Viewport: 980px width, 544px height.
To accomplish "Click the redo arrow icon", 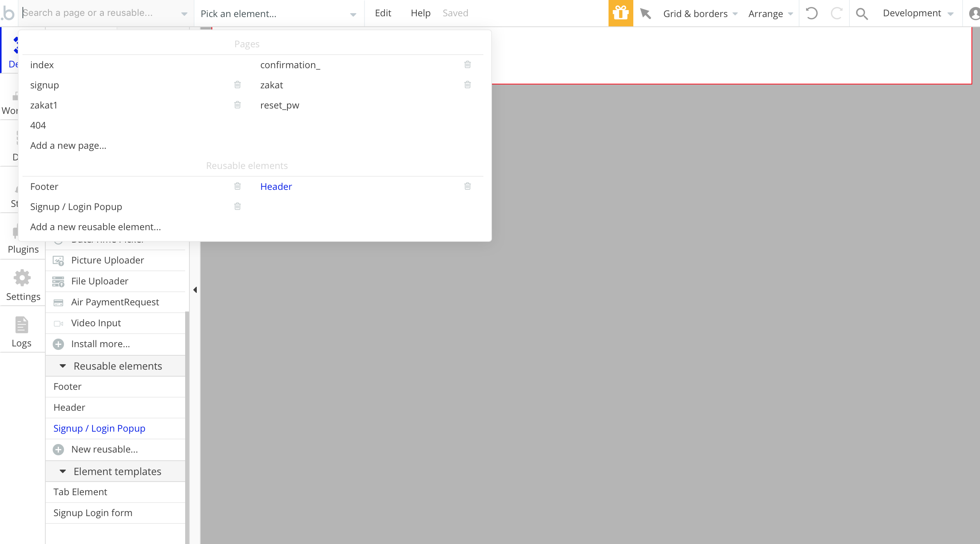I will point(836,14).
